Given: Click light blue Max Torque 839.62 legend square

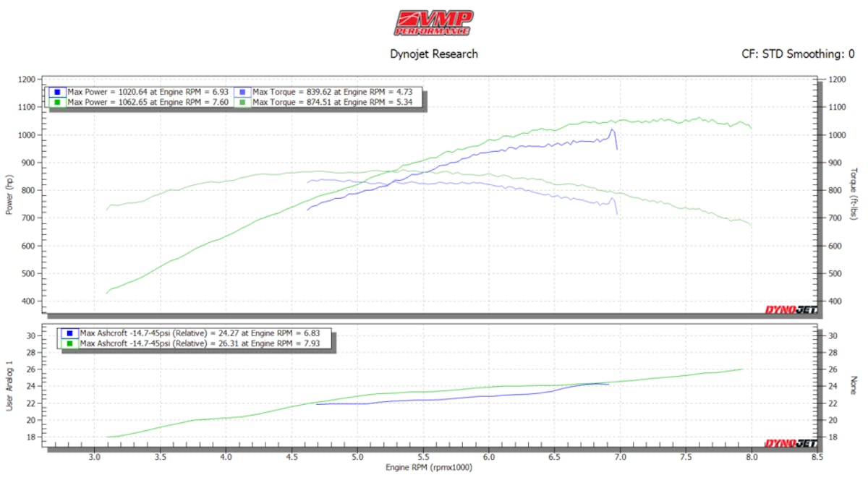Looking at the screenshot, I should [243, 92].
